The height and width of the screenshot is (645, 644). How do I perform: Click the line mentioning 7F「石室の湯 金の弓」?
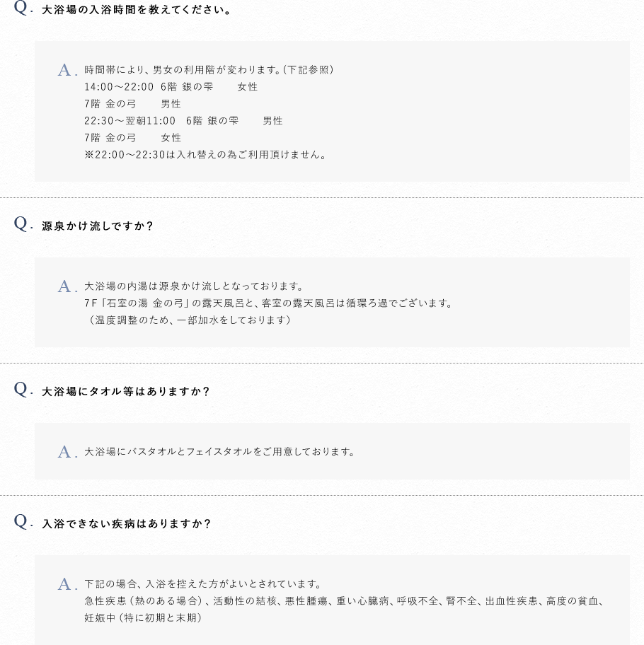pyautogui.click(x=268, y=303)
